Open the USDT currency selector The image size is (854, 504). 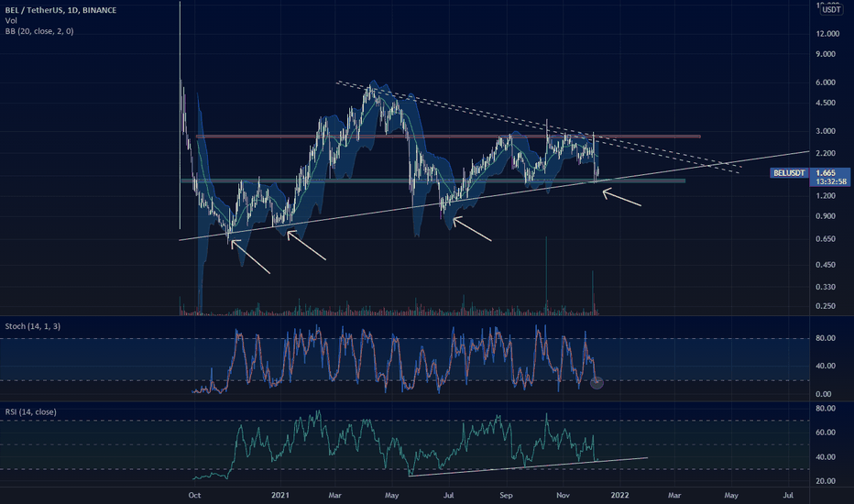point(831,9)
